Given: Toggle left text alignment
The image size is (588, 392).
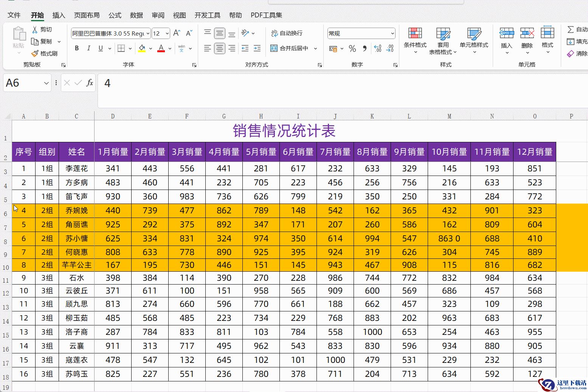Looking at the screenshot, I should click(x=208, y=48).
